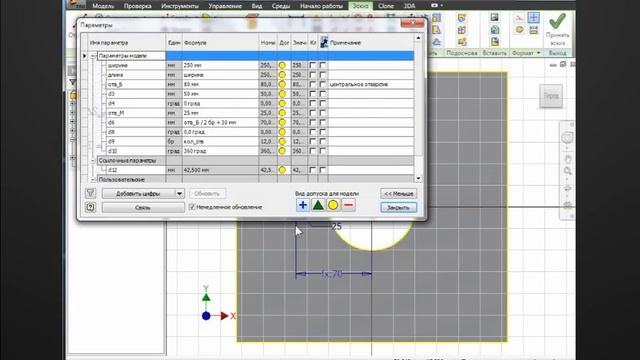The image size is (640, 360).
Task: Collapse the 'Ссылочные параметры' group
Action: pos(93,160)
